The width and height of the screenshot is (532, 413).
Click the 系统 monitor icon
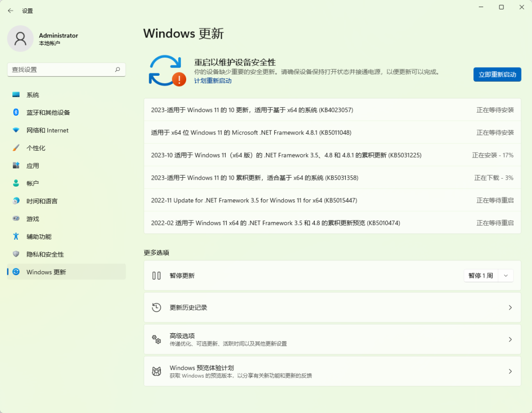coord(16,95)
